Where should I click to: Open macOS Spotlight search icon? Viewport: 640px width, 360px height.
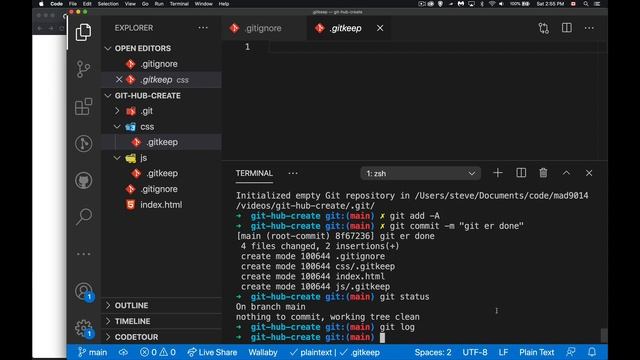[586, 4]
